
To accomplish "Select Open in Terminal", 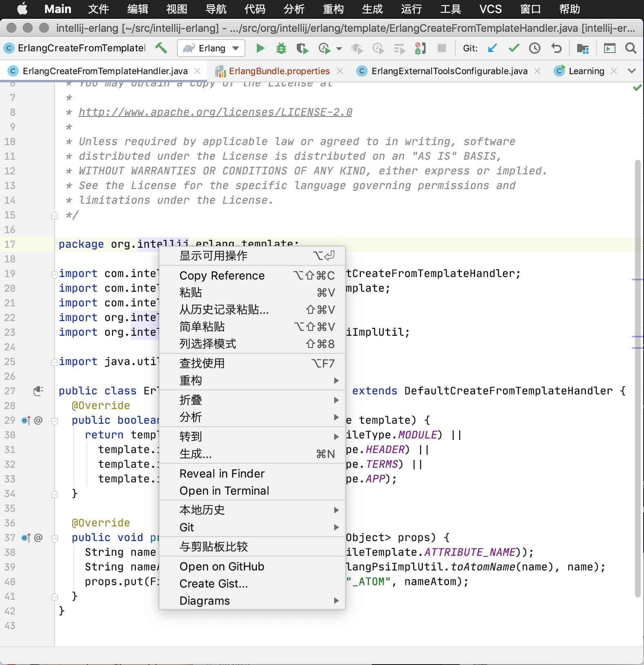I will point(252,491).
